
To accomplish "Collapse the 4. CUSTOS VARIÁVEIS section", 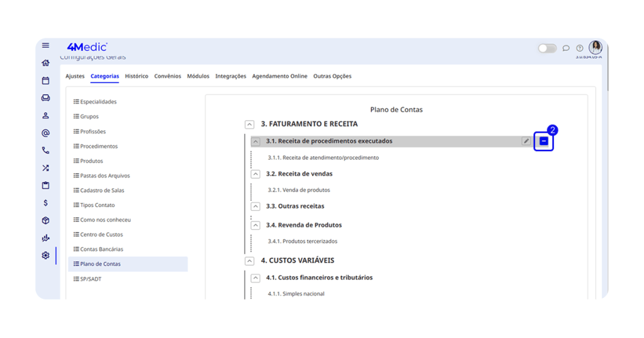I will coord(250,261).
